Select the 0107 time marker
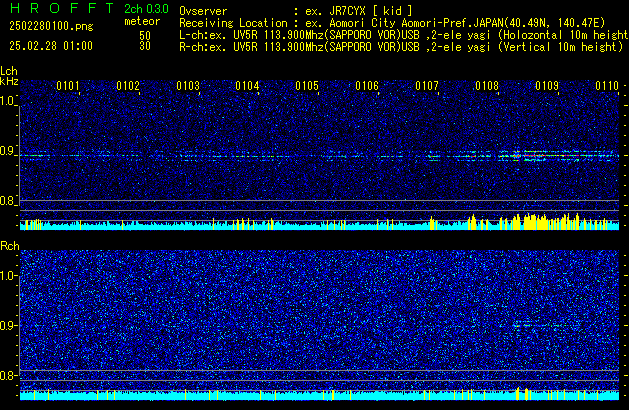629x410 pixels. [427, 86]
